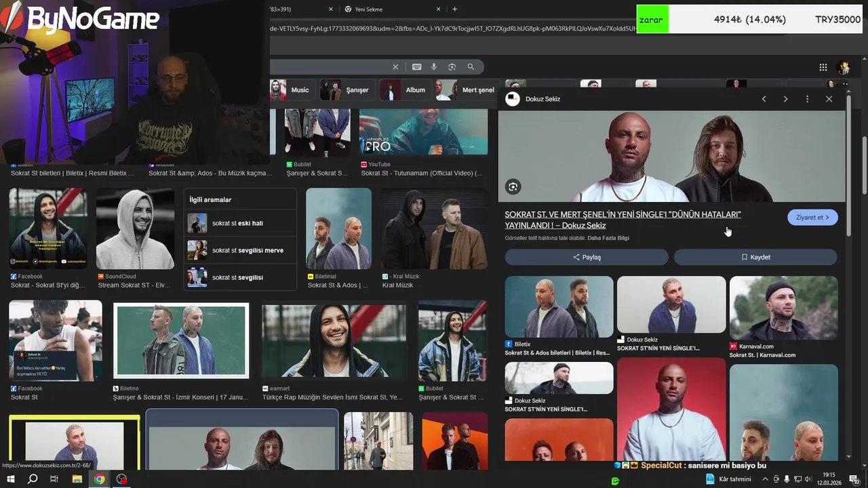The width and height of the screenshot is (868, 488).
Task: Go to next image in preview panel
Action: [785, 99]
